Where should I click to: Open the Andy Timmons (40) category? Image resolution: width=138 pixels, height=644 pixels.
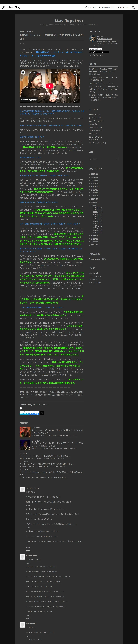(97, 121)
